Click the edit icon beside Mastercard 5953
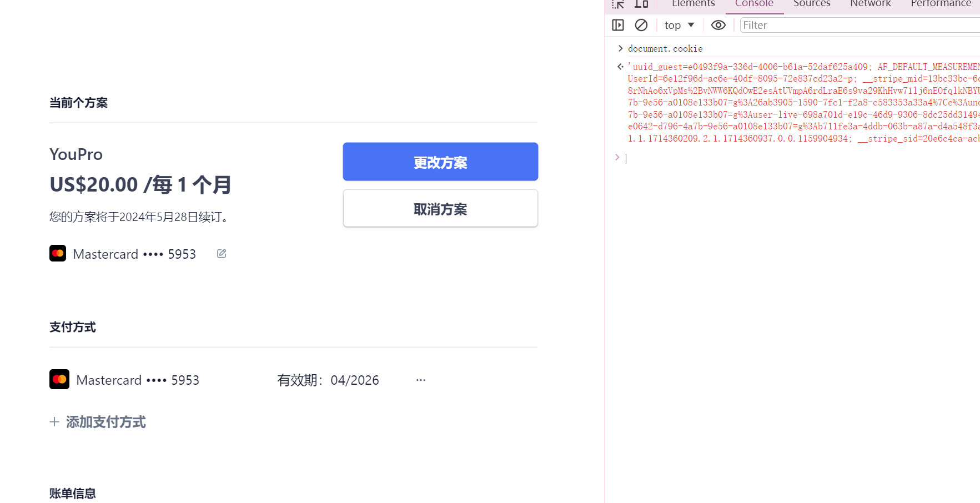 tap(222, 254)
